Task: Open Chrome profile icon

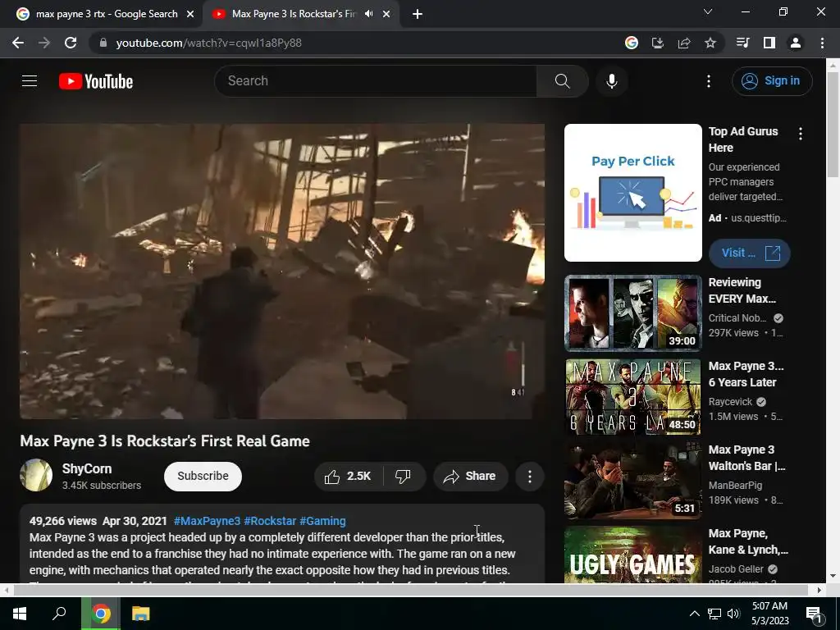Action: click(795, 43)
